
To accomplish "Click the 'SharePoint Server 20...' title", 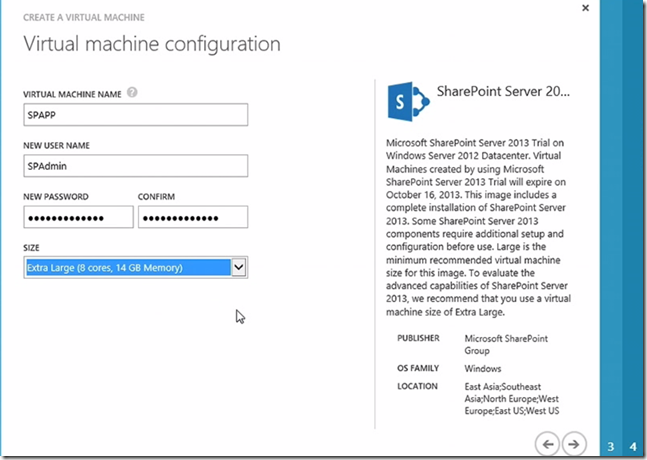I will (503, 91).
